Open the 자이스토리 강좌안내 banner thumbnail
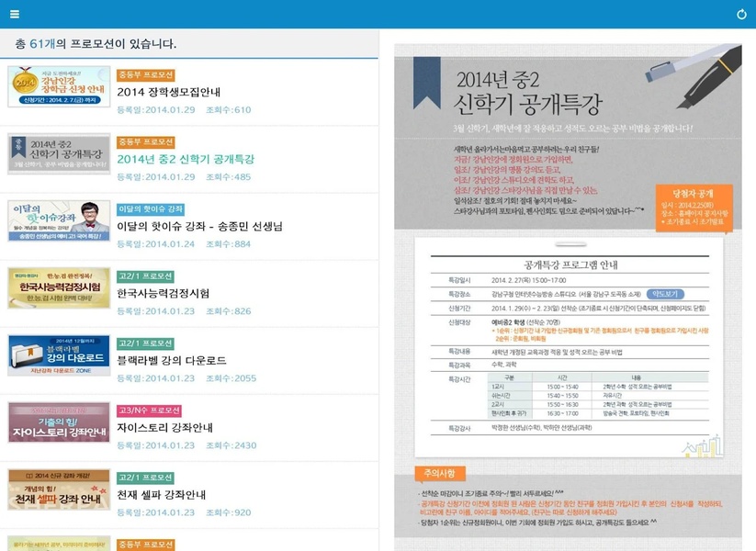756x551 pixels. 59,422
